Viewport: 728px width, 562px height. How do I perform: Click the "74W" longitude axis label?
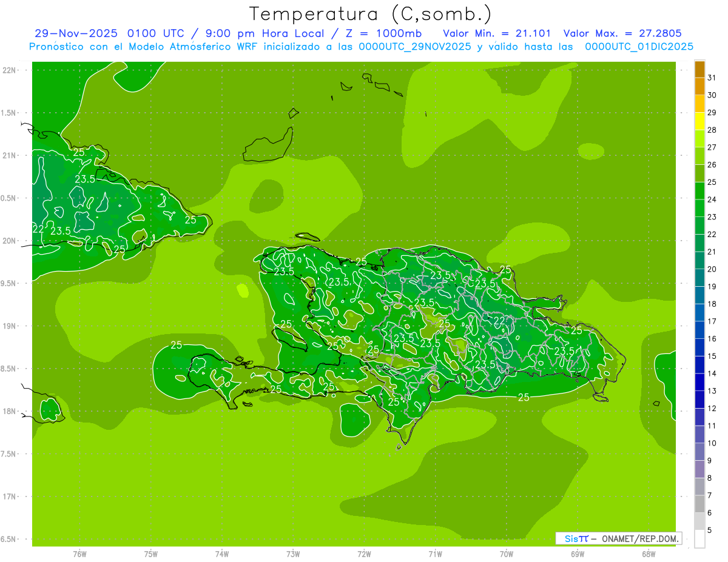pos(222,554)
